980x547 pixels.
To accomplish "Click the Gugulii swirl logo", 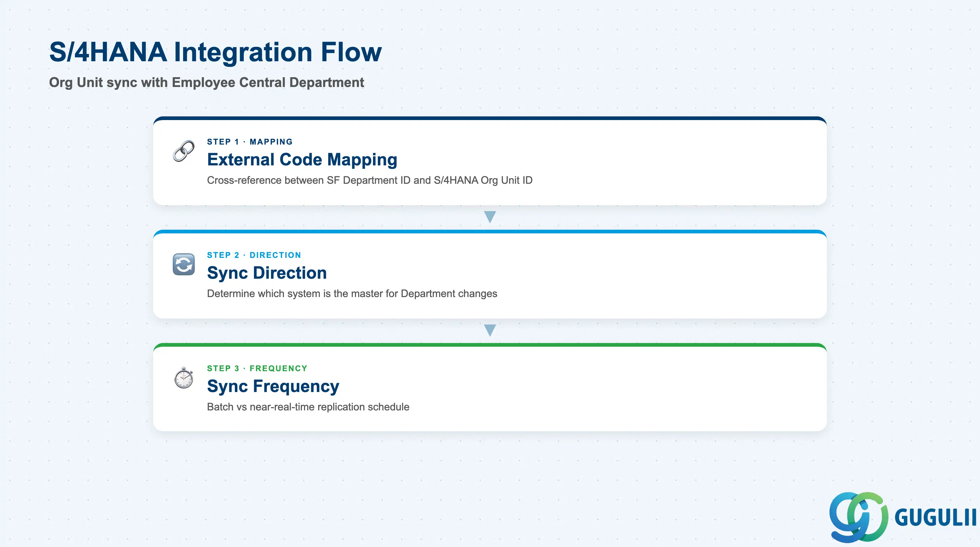I will click(x=859, y=517).
